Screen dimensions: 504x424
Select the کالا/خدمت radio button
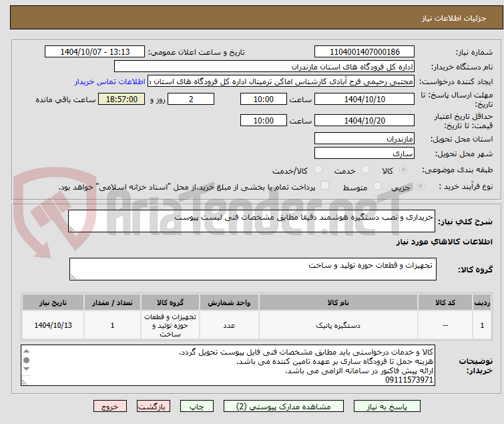[x=318, y=170]
